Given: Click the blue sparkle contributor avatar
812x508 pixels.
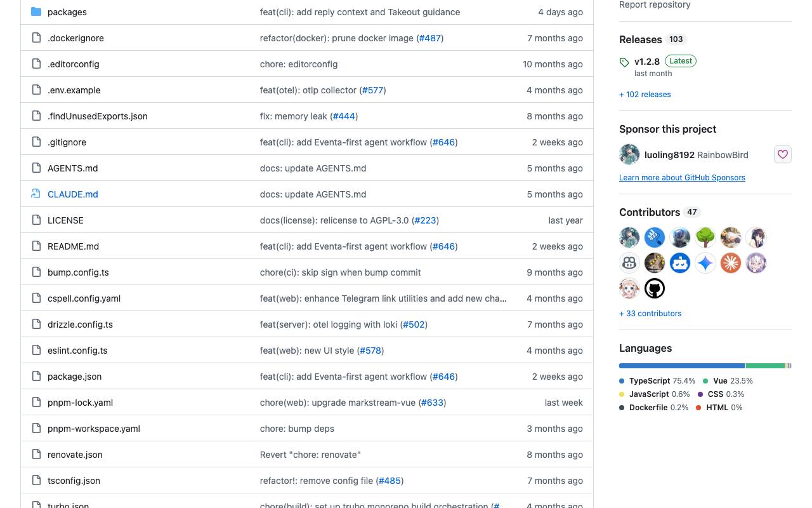Looking at the screenshot, I should click(x=705, y=263).
